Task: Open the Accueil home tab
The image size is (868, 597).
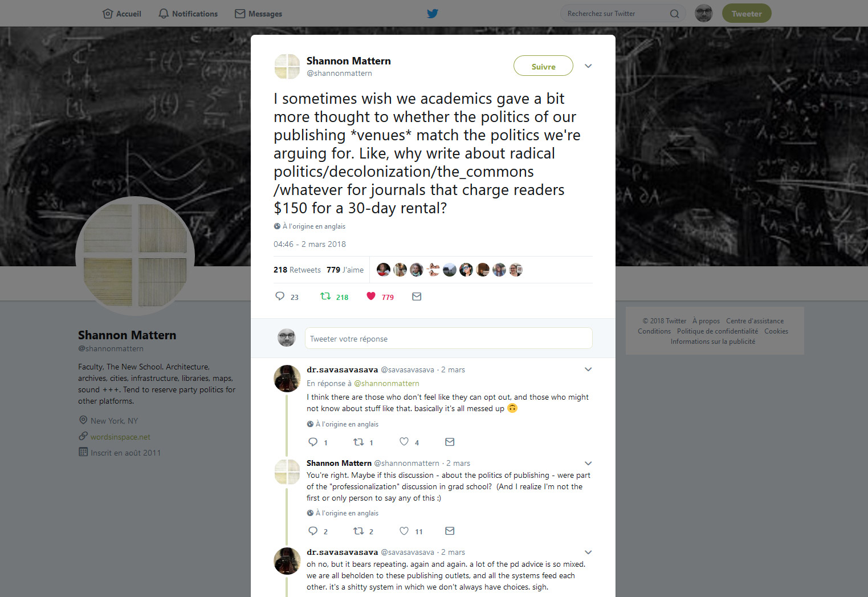Action: coord(121,14)
